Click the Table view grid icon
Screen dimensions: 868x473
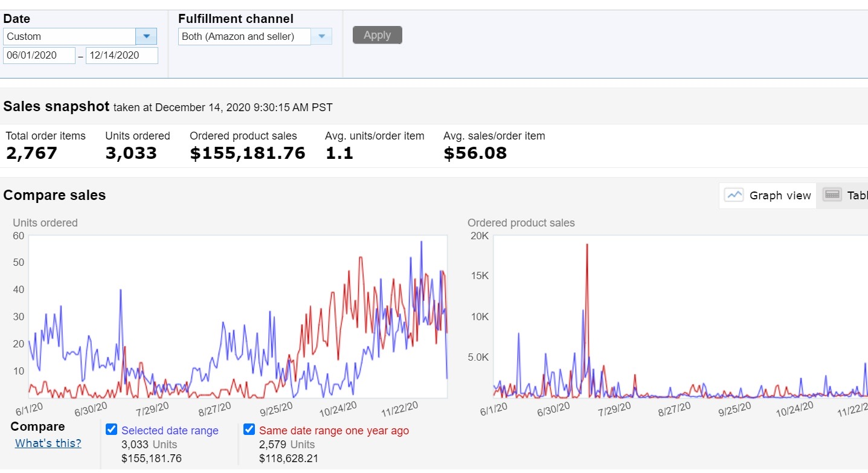(832, 195)
